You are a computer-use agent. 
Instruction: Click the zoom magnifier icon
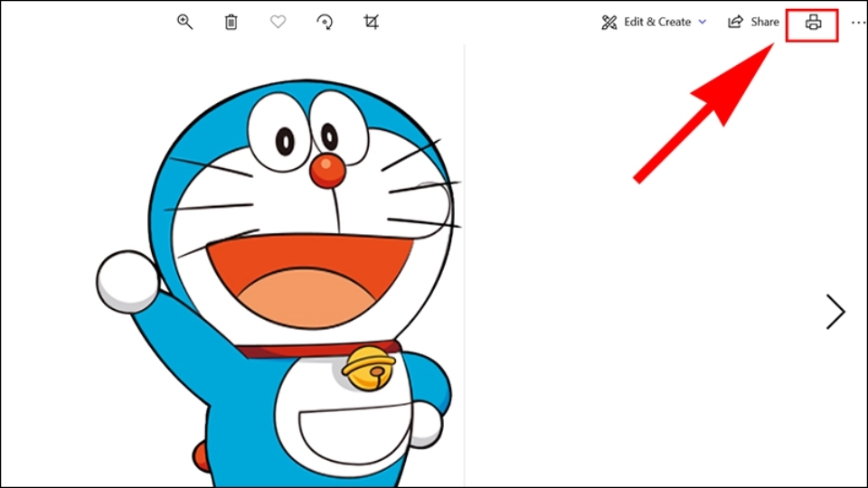(x=184, y=22)
